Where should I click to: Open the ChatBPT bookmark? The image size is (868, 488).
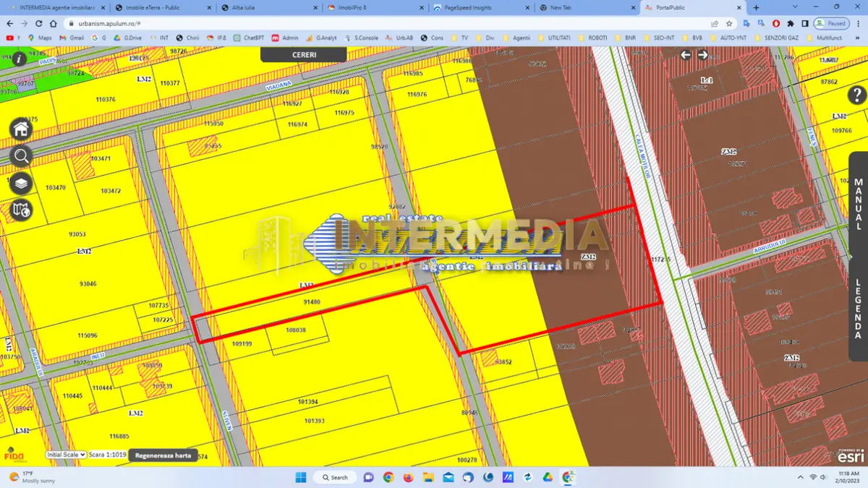pos(249,38)
